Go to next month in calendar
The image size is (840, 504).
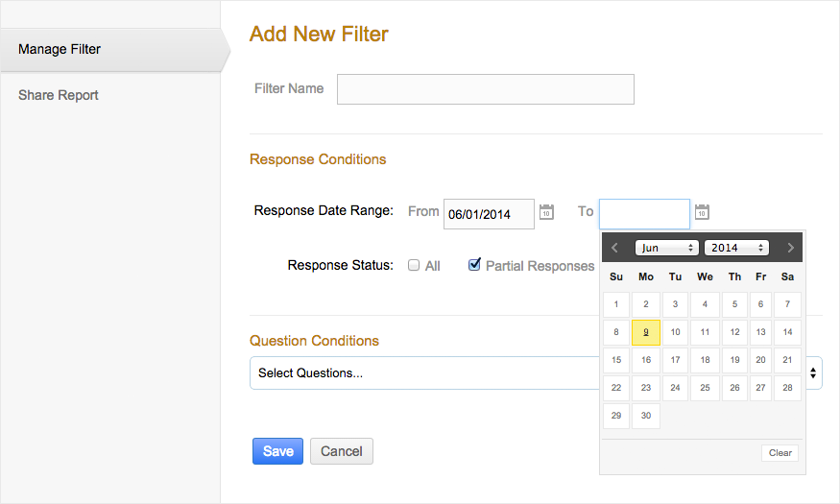tap(790, 248)
